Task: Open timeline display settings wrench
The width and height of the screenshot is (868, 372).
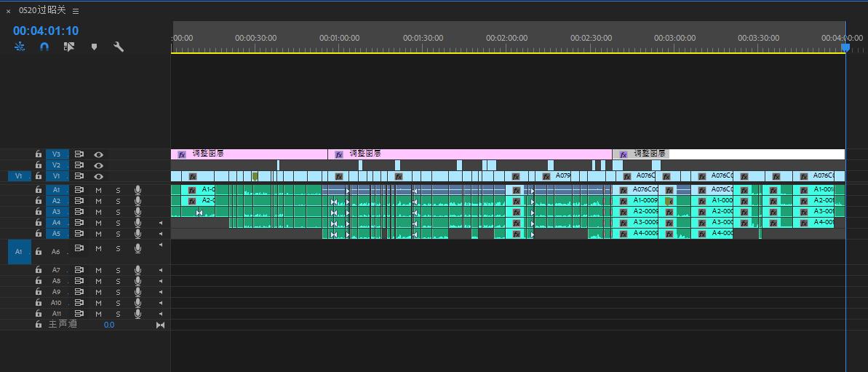Action: 119,47
